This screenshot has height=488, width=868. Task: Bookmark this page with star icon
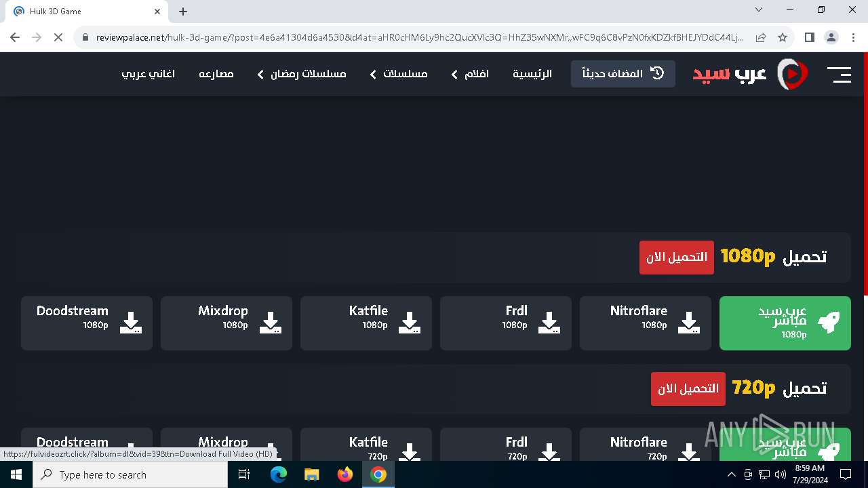(x=783, y=37)
